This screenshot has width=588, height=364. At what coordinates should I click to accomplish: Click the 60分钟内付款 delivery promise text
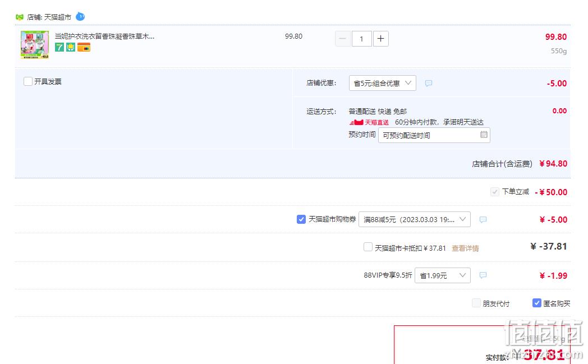[439, 122]
